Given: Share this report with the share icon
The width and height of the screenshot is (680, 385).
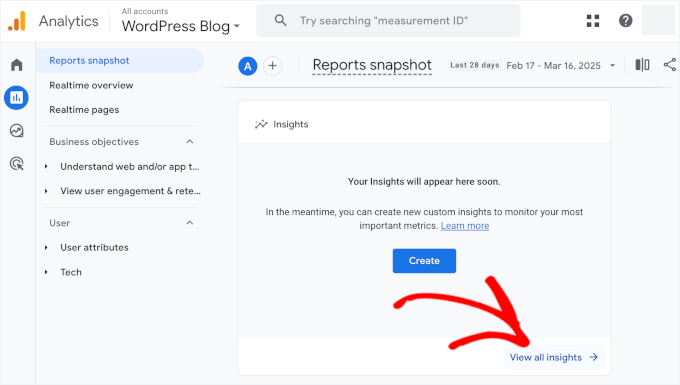Looking at the screenshot, I should click(x=670, y=65).
